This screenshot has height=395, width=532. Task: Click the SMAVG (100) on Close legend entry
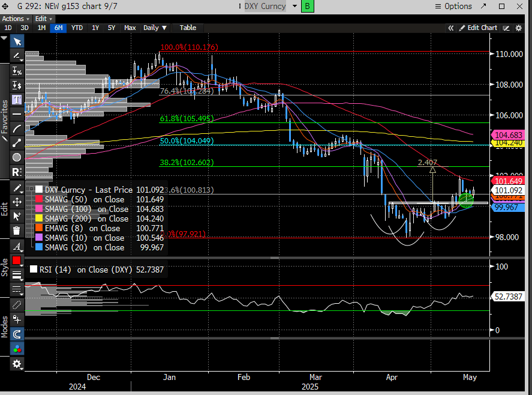(87, 209)
